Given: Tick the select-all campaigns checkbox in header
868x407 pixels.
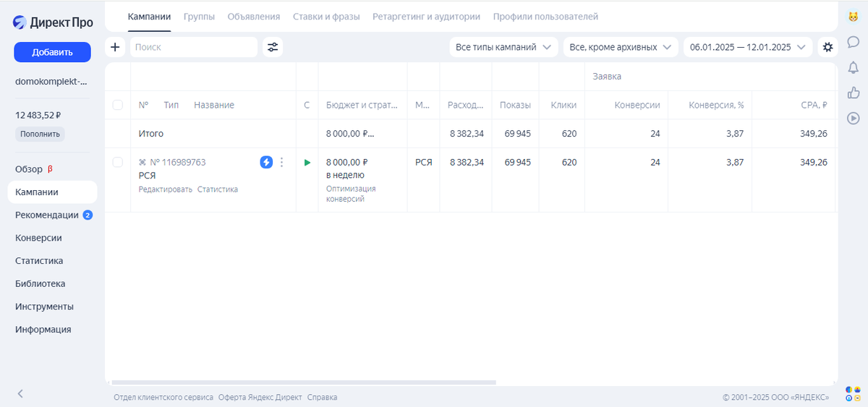Looking at the screenshot, I should 118,106.
